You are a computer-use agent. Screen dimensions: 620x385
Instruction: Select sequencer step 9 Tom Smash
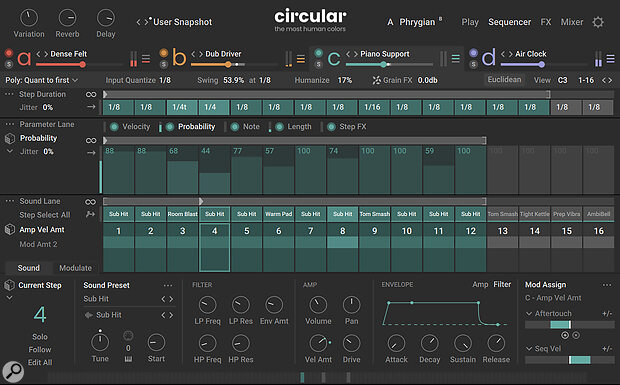[x=374, y=214]
